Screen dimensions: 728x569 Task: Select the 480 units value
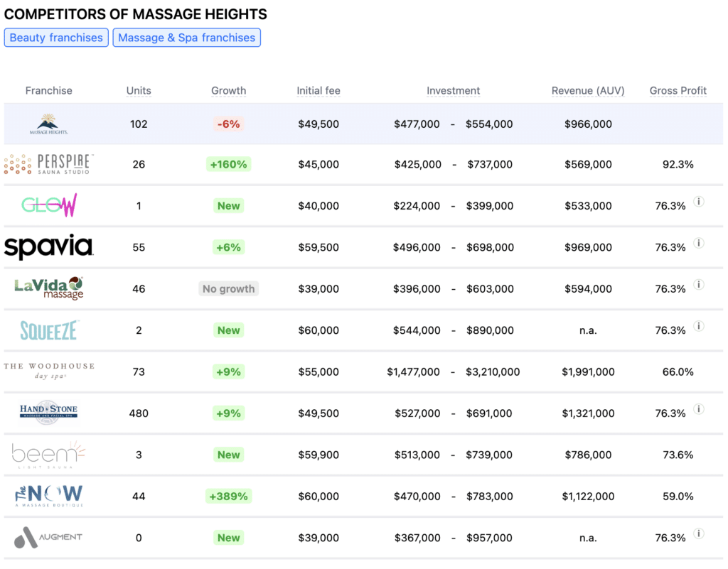[x=139, y=413]
